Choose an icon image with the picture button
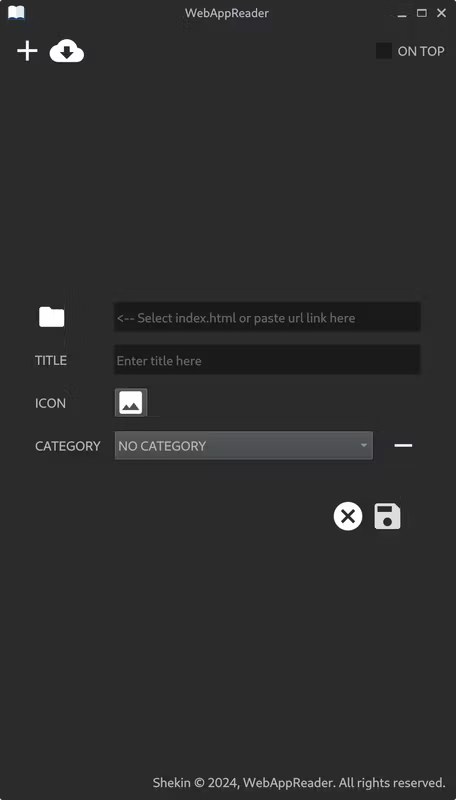 tap(131, 403)
